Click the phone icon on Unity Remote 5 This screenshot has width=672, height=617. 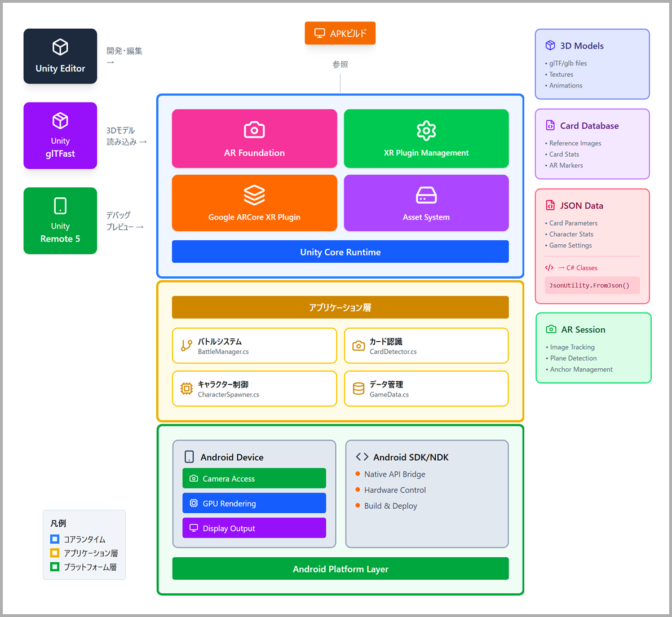point(60,206)
